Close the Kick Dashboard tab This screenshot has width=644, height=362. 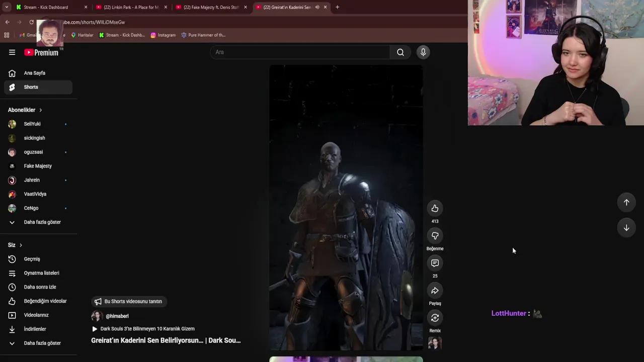[86, 7]
